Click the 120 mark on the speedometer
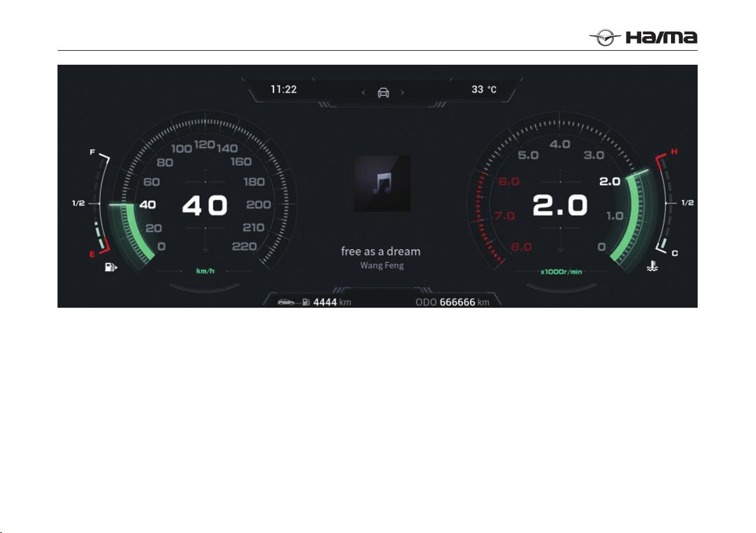 [x=204, y=144]
